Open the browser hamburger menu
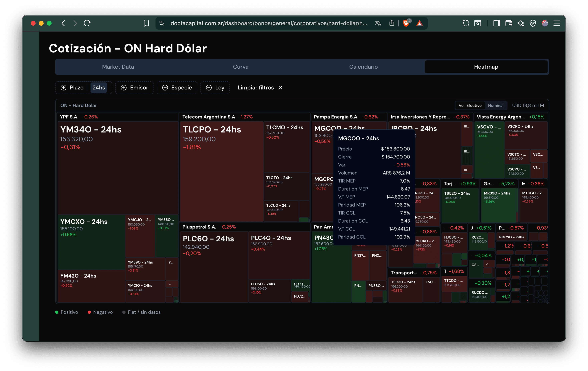The width and height of the screenshot is (588, 371). pos(557,23)
